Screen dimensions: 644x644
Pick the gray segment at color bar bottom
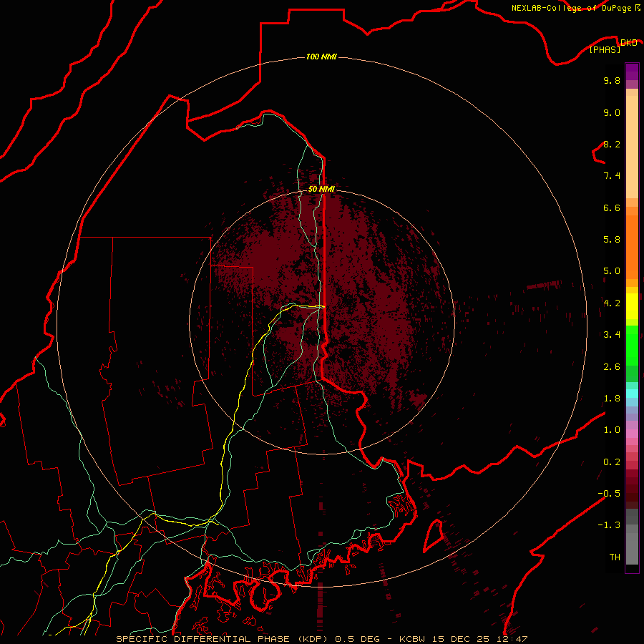[x=632, y=549]
